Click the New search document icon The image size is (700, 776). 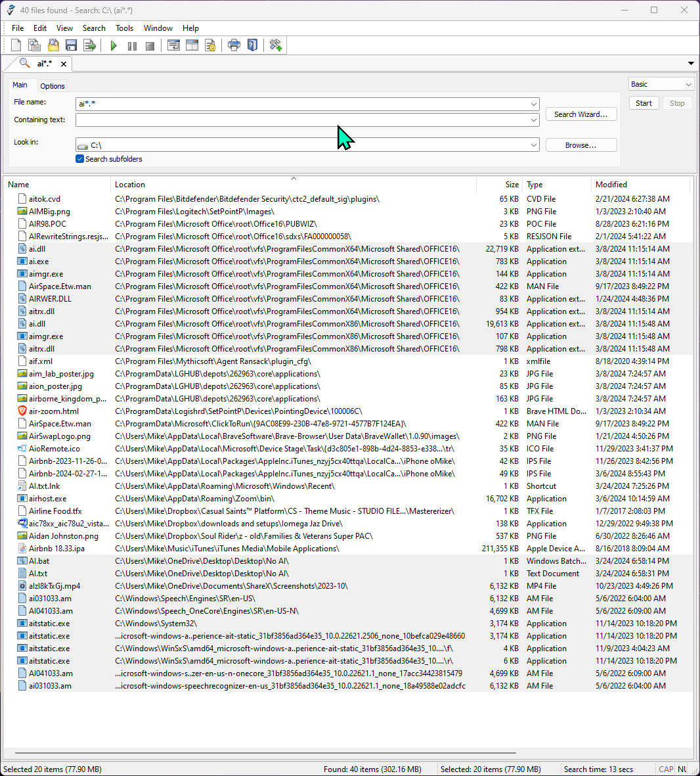coord(16,45)
